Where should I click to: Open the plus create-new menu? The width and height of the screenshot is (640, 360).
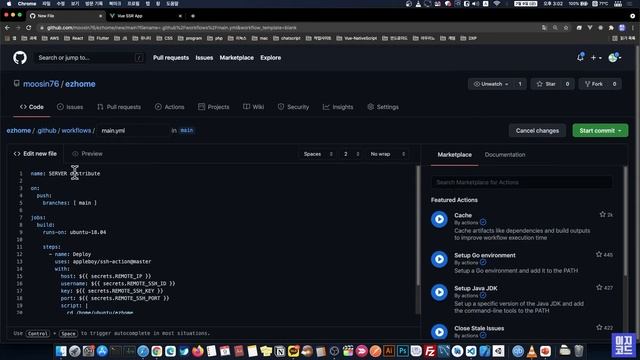coord(596,58)
